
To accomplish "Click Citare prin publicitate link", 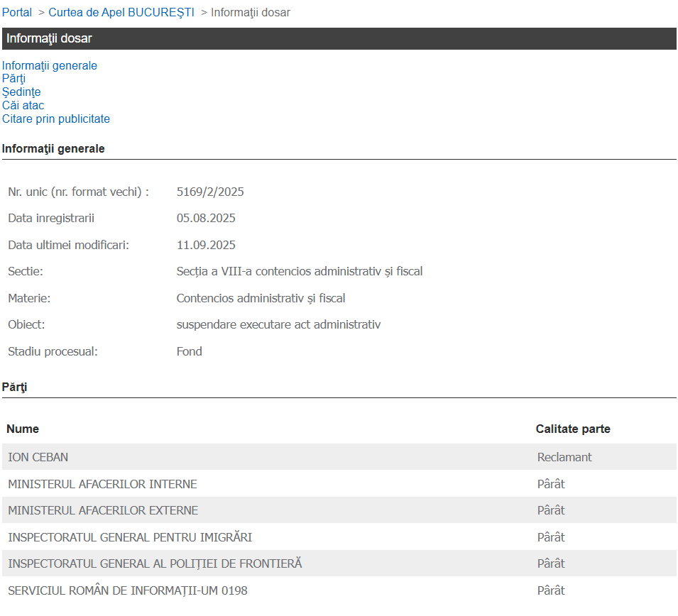I will (56, 119).
